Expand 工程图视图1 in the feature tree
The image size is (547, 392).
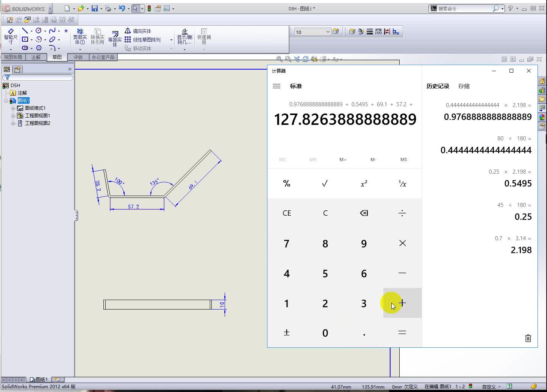[13, 115]
